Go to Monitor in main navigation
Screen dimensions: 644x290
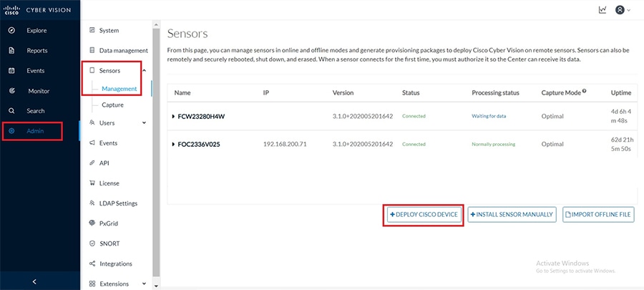(39, 91)
